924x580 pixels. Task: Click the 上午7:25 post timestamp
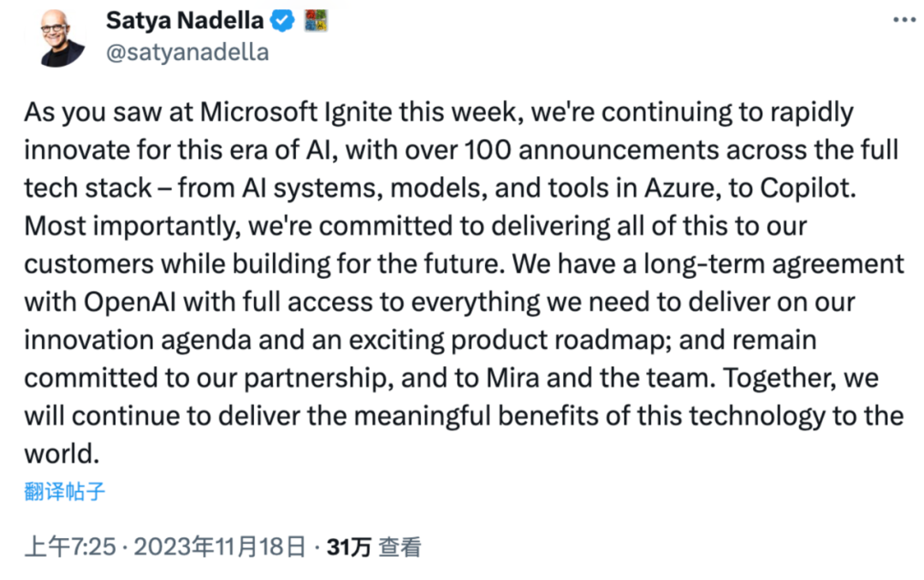click(x=69, y=547)
